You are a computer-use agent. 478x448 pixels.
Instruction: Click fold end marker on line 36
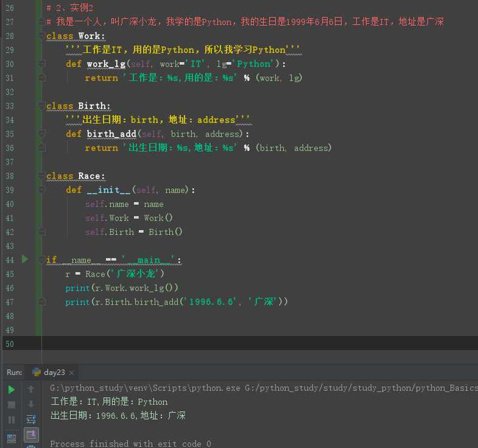[x=42, y=148]
